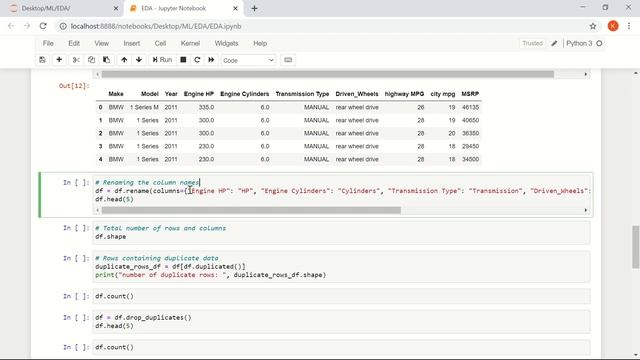Image resolution: width=640 pixels, height=360 pixels.
Task: Click the Trusted notebook indicator
Action: pos(532,43)
